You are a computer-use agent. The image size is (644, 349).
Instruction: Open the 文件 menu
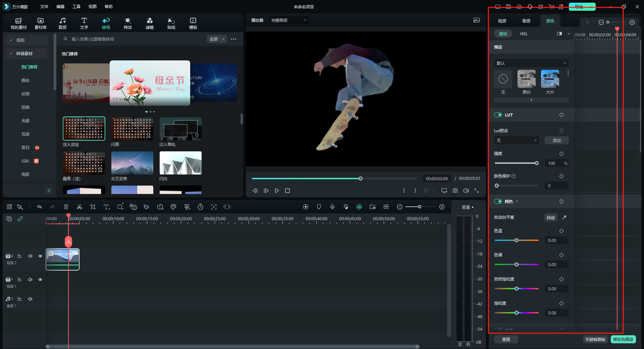point(44,7)
